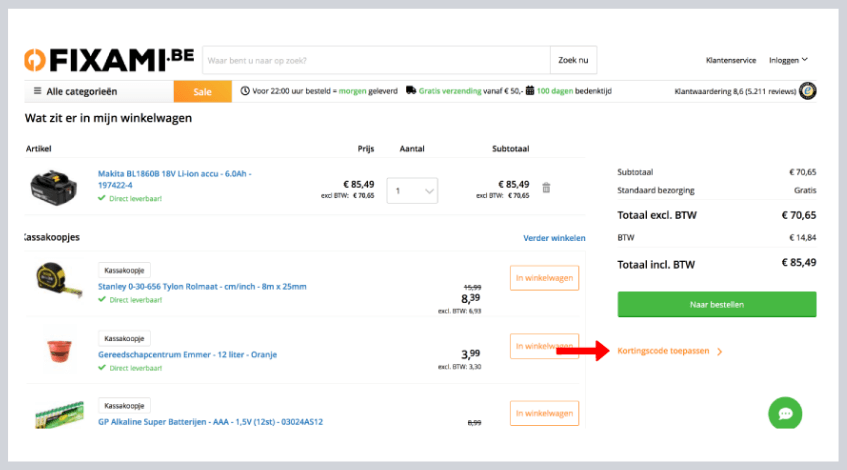The width and height of the screenshot is (847, 470).
Task: Open the green chat bubble icon
Action: [785, 413]
